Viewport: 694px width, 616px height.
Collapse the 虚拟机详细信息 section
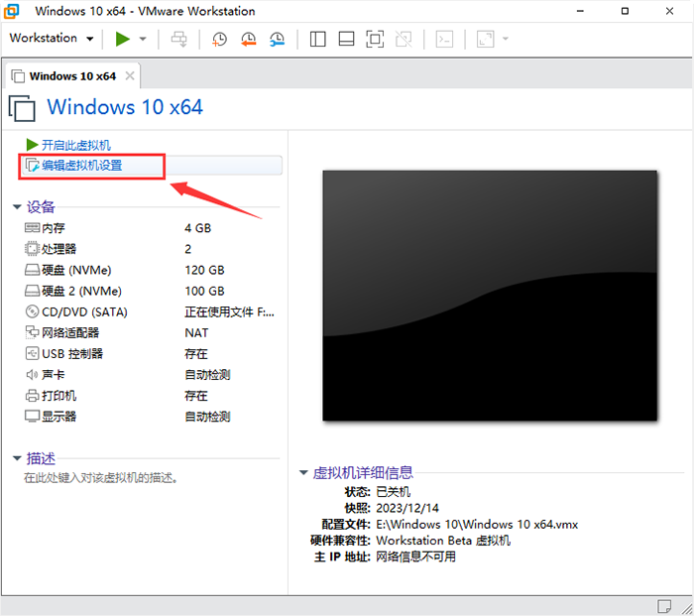[x=303, y=472]
